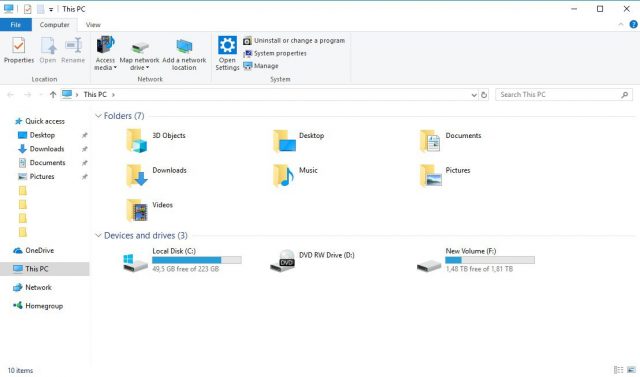Click Local Disk C: usage bar
The width and height of the screenshot is (640, 377).
click(197, 260)
